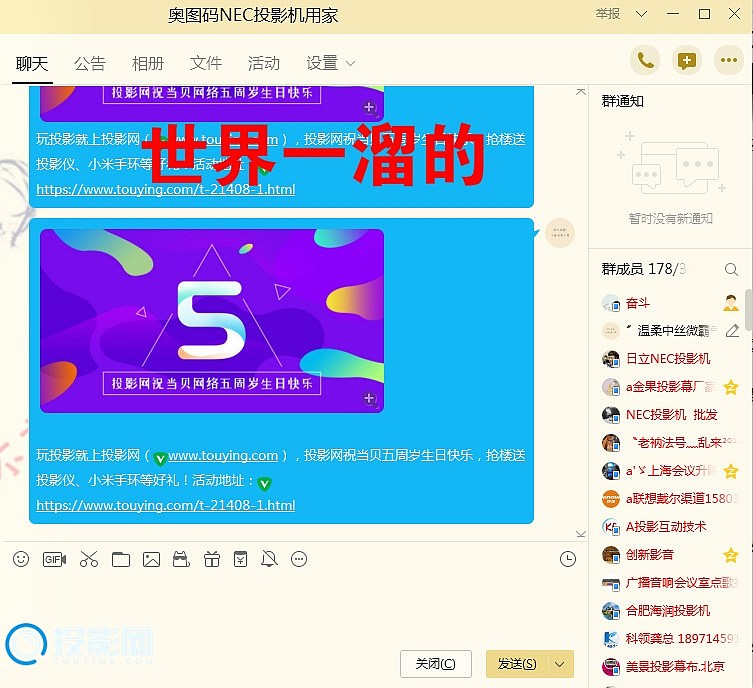This screenshot has height=688, width=753.
Task: Click the gift box icon
Action: click(211, 559)
